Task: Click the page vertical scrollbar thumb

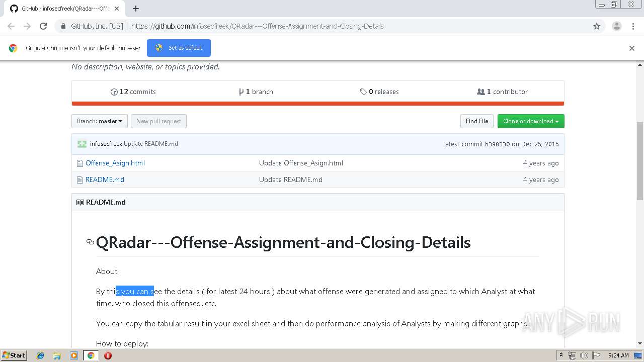Action: 640,161
